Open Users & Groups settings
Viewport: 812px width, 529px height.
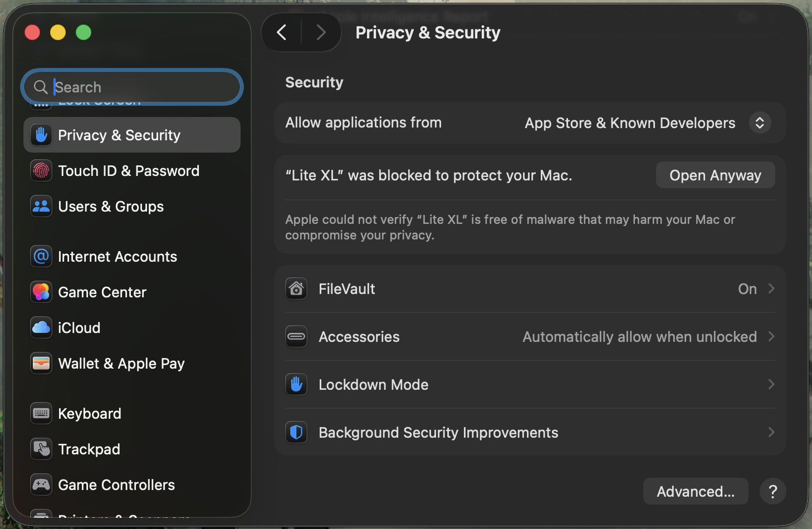[x=132, y=206]
